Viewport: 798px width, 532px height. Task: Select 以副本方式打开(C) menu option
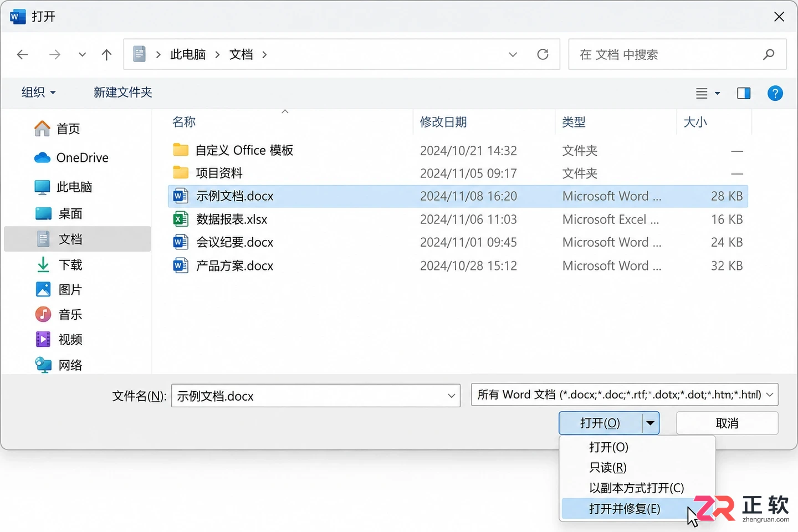coord(637,488)
